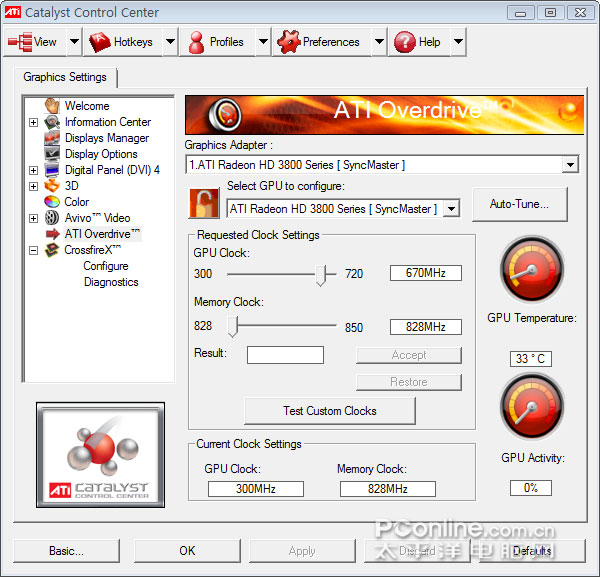Click the Apply button
The width and height of the screenshot is (600, 577).
click(x=302, y=551)
